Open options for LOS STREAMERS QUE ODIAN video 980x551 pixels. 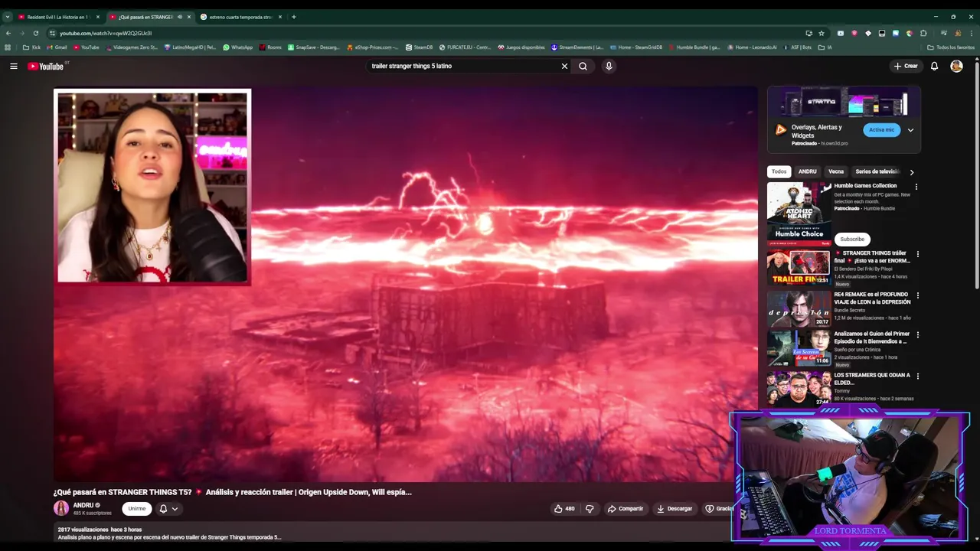point(918,377)
